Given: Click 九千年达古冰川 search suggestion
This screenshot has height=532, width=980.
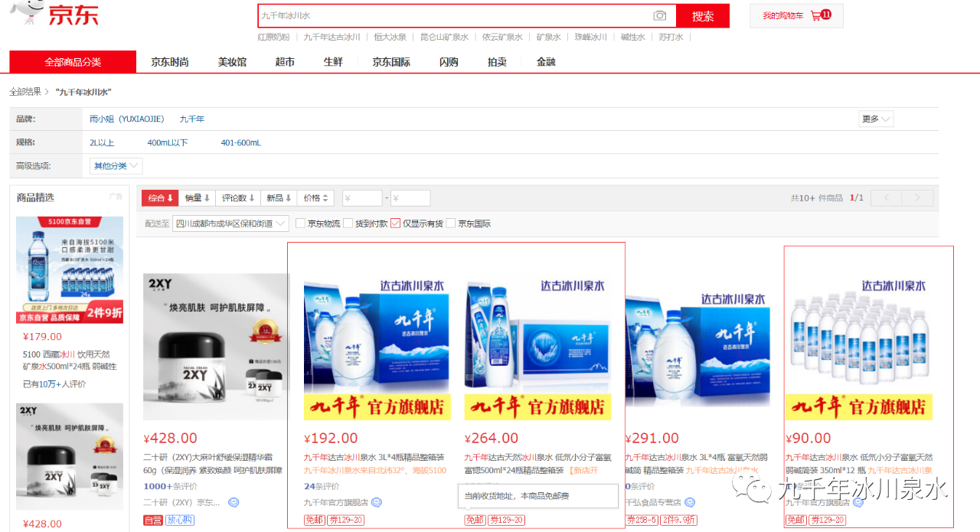Looking at the screenshot, I should point(332,37).
